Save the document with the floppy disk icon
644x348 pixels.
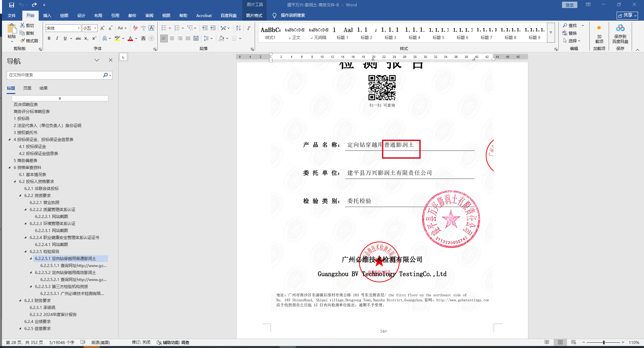(x=11, y=5)
